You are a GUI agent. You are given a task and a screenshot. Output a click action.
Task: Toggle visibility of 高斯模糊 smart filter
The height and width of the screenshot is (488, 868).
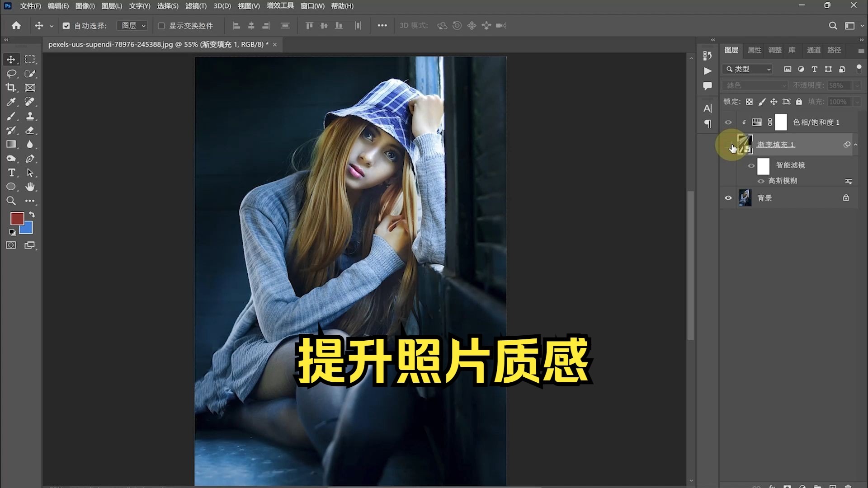click(761, 181)
